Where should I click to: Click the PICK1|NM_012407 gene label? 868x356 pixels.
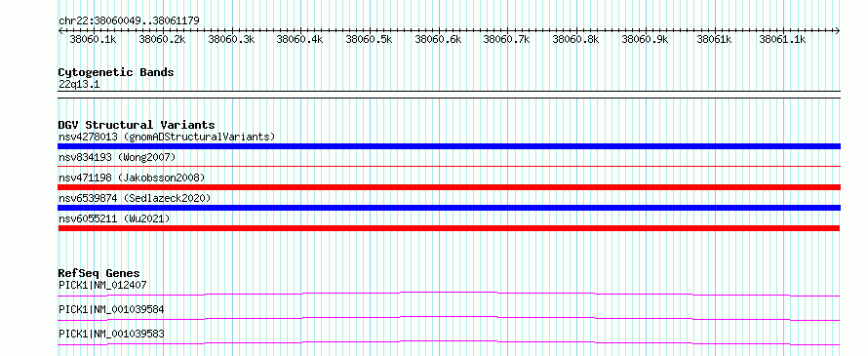102,285
